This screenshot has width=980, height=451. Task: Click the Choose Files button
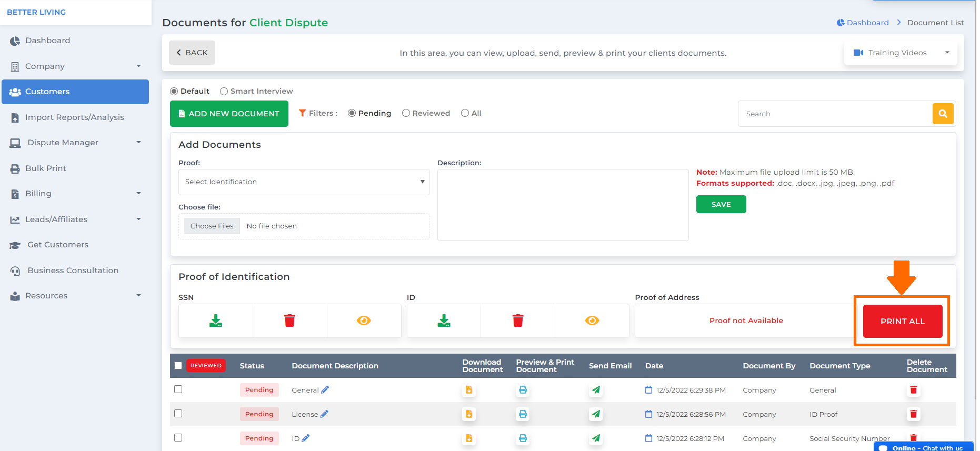(212, 226)
